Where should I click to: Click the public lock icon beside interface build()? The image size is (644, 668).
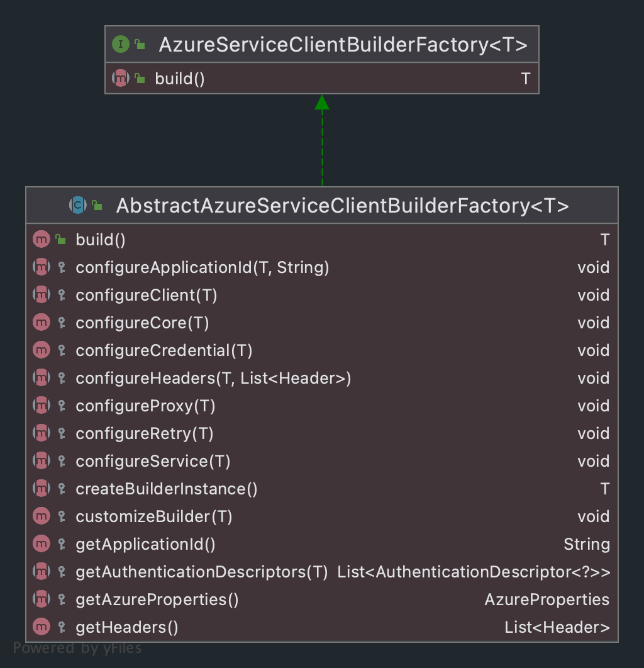point(140,79)
